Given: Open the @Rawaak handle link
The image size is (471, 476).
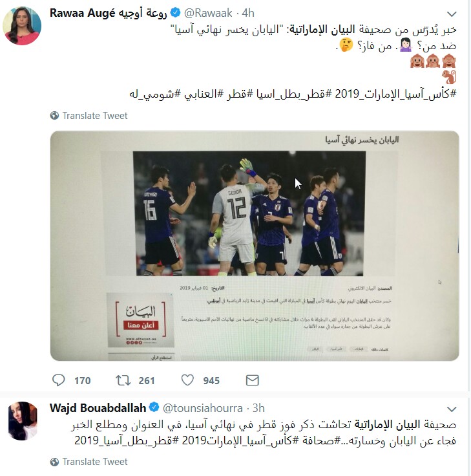Looking at the screenshot, I should pos(208,13).
